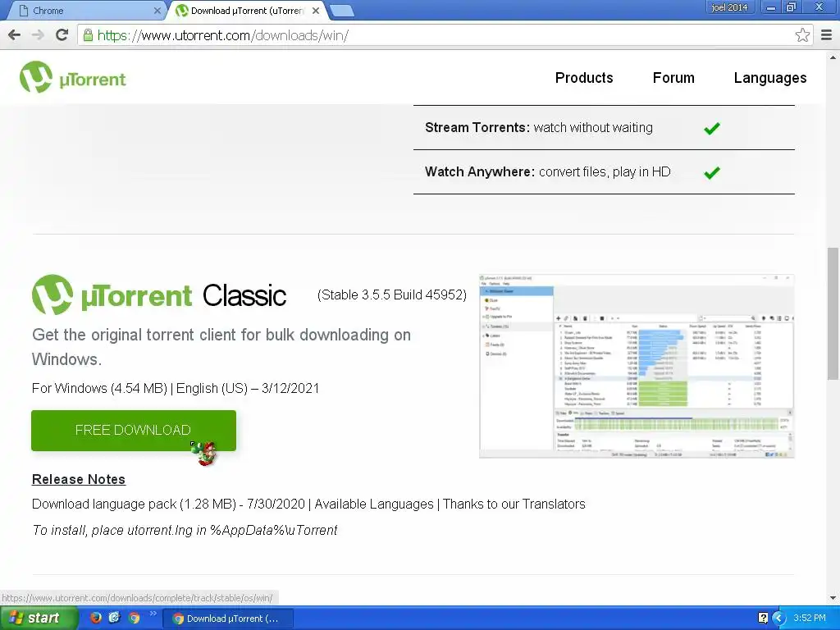This screenshot has height=630, width=840.
Task: Open a new tab button
Action: (341, 11)
